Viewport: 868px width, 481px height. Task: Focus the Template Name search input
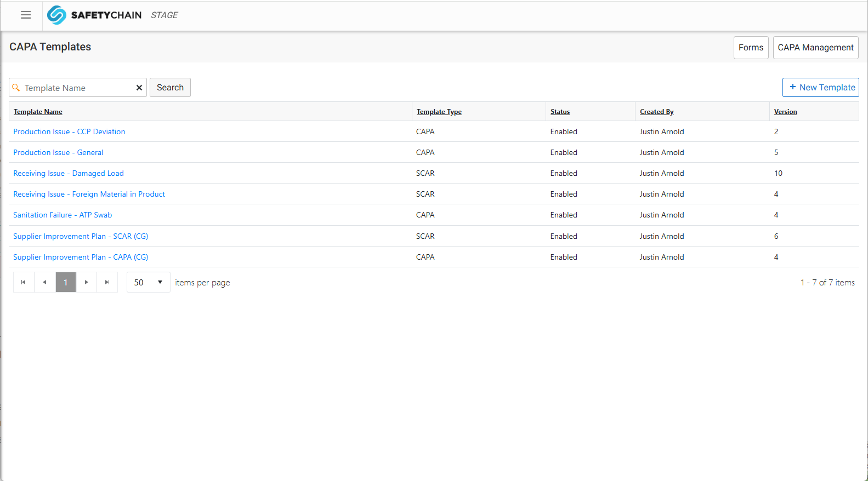[77, 88]
